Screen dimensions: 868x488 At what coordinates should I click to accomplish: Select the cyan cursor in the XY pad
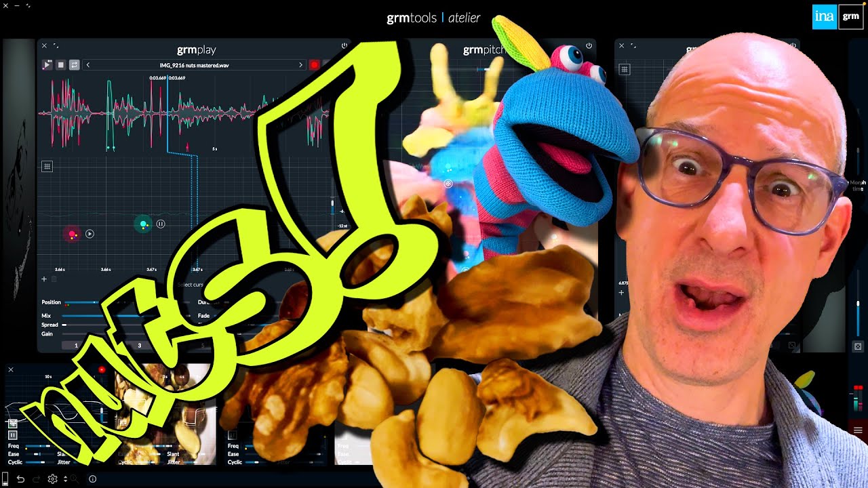tap(143, 224)
